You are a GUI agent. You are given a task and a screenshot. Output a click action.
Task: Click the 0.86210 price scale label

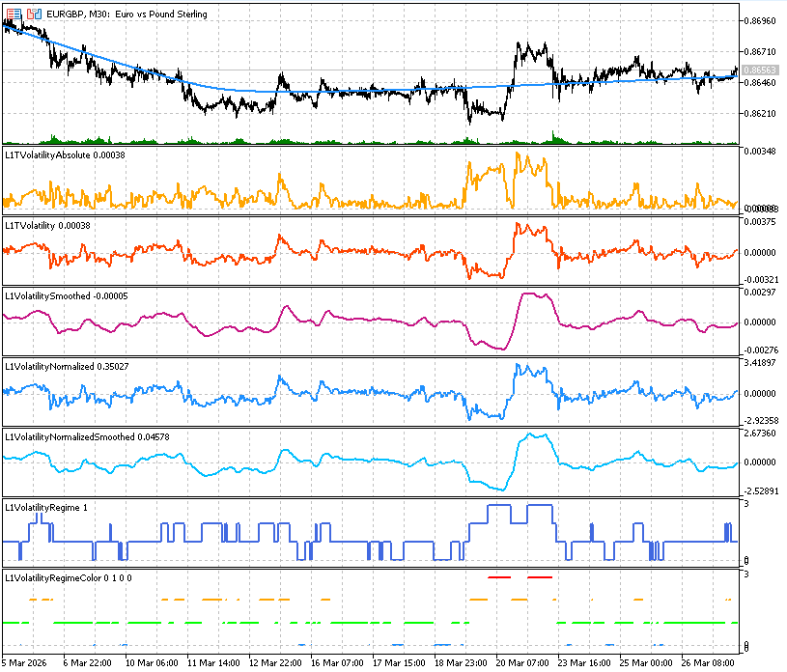760,114
